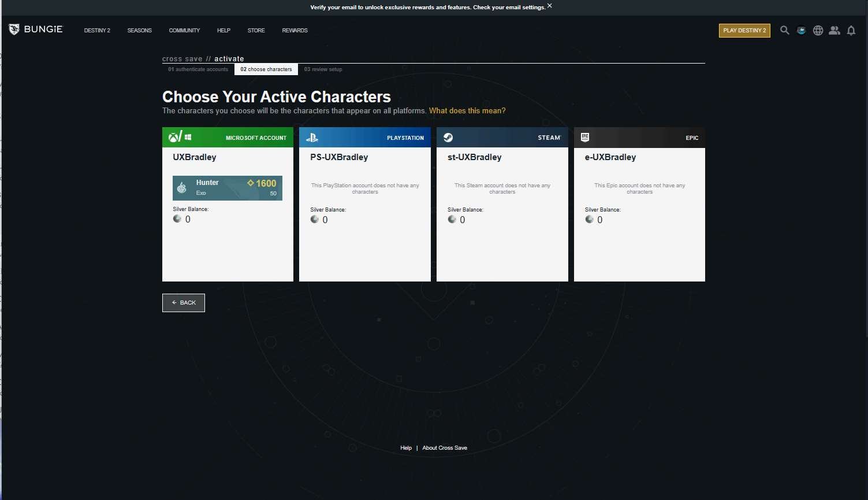Click the Epic Games logo icon
The width and height of the screenshot is (868, 500).
pyautogui.click(x=585, y=137)
